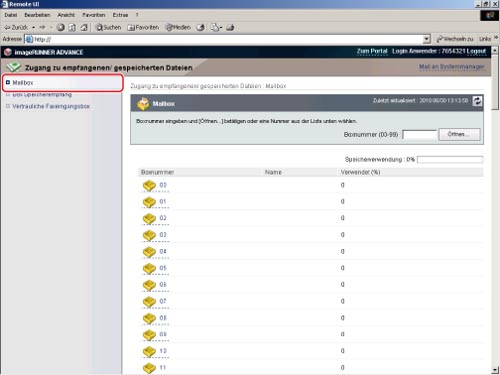Refresh the Mailbox list via update icon
This screenshot has height=375, width=500.
[x=477, y=101]
